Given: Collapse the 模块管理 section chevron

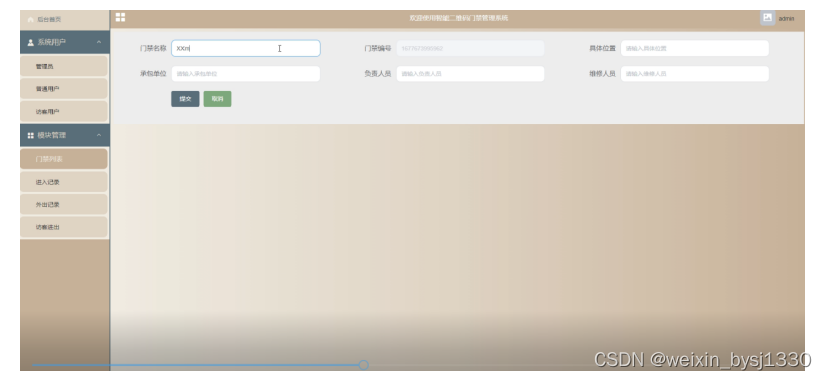Looking at the screenshot, I should (x=99, y=136).
